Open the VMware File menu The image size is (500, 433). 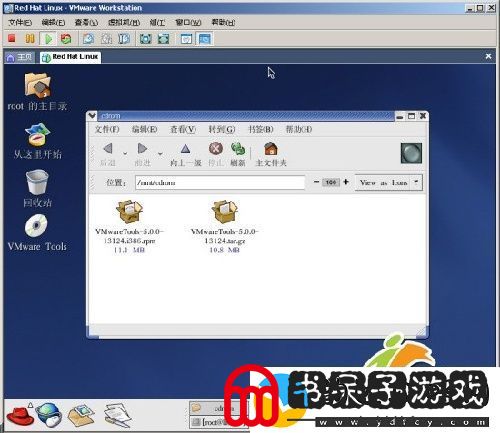(x=20, y=22)
